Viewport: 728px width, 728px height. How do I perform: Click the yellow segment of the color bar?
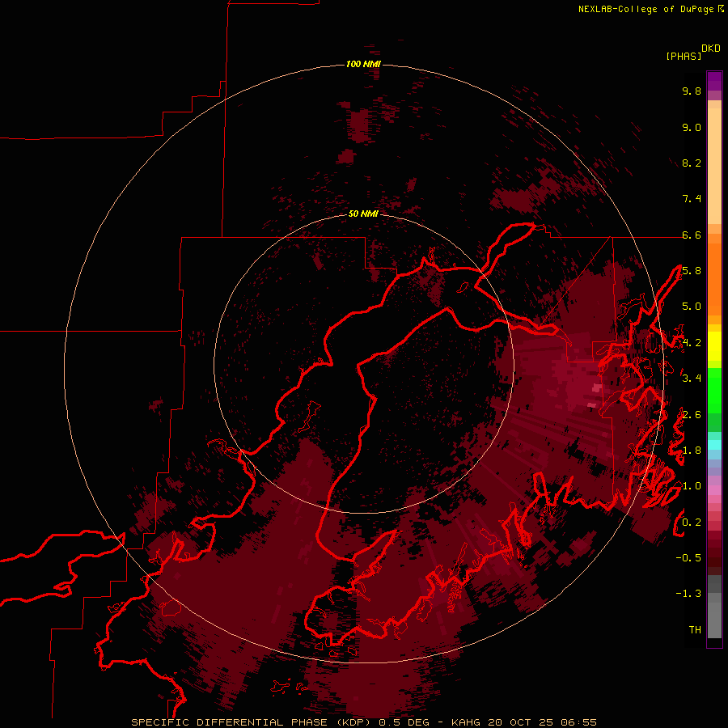[714, 346]
